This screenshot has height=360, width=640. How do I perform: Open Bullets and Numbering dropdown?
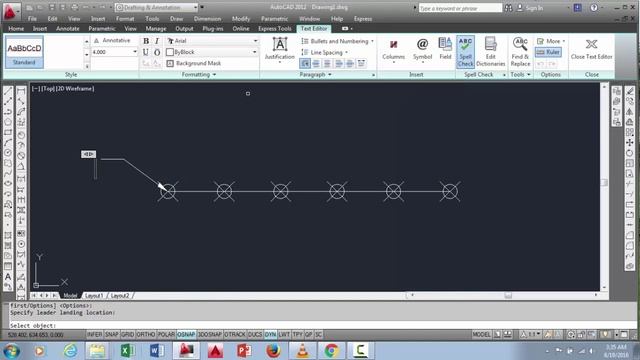coord(338,41)
